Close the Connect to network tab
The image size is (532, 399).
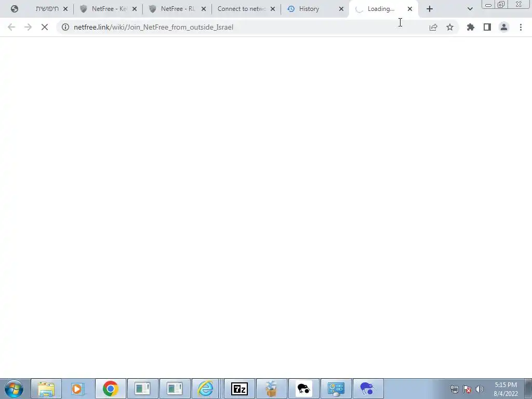tap(273, 9)
